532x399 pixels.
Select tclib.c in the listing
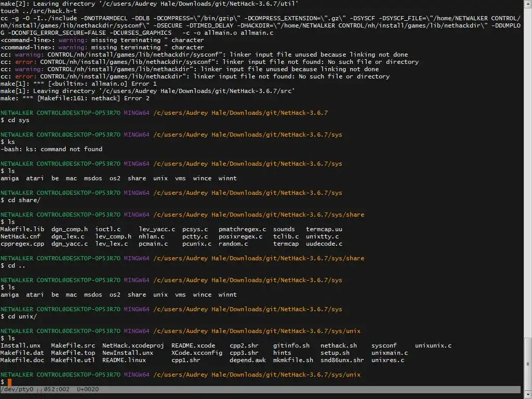tap(286, 236)
